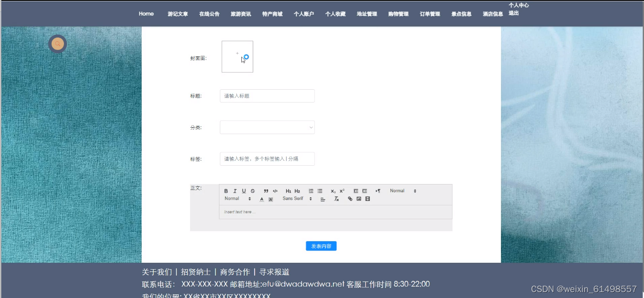The height and width of the screenshot is (298, 644).
Task: Decrease indent in the editor
Action: [356, 191]
